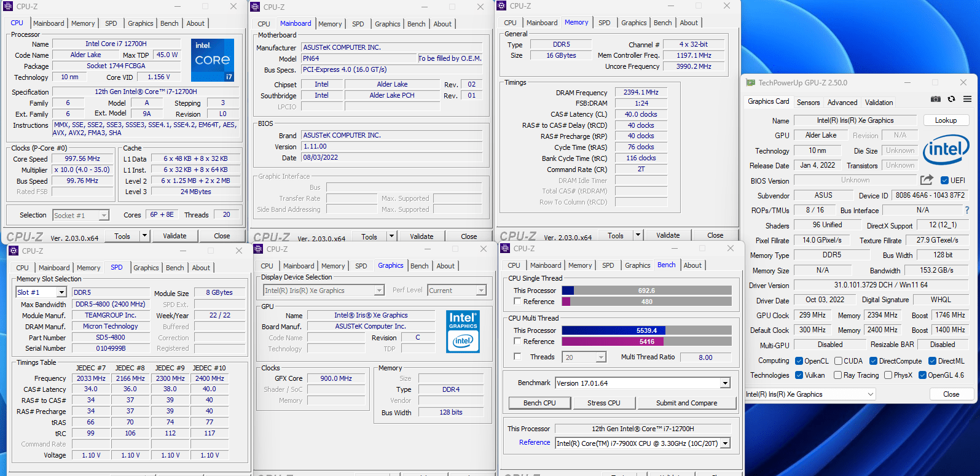Click the multi thread This Processor bar showing 5539.4

[646, 330]
